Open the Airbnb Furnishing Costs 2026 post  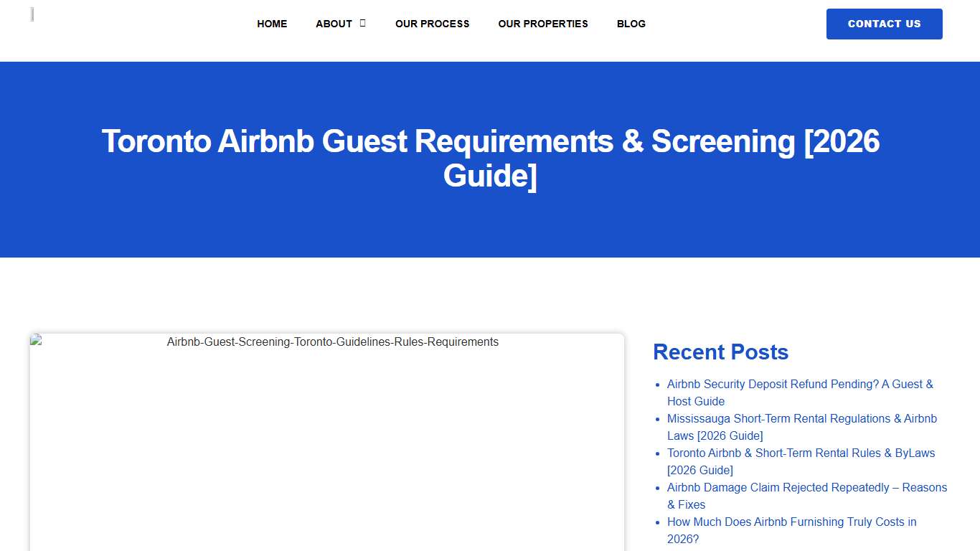click(x=791, y=530)
